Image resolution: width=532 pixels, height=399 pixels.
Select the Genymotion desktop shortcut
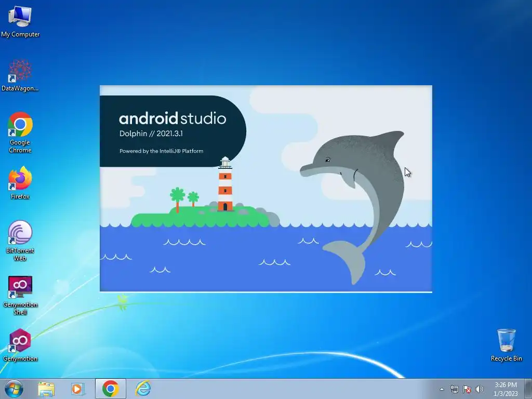[20, 345]
